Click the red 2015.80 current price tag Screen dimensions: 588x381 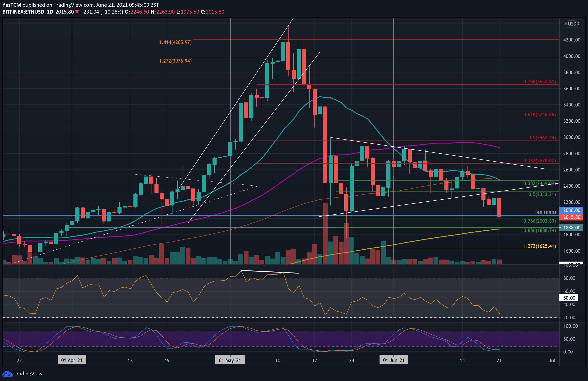571,217
